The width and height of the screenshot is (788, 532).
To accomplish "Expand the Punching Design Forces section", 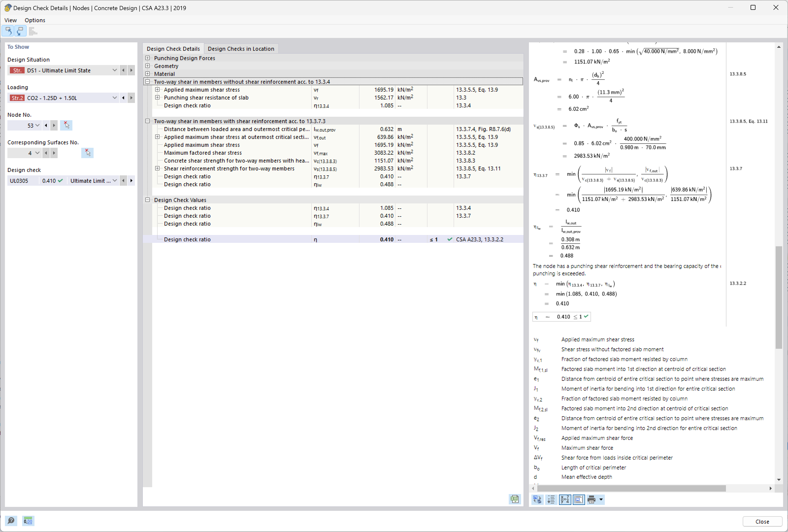I will point(148,58).
